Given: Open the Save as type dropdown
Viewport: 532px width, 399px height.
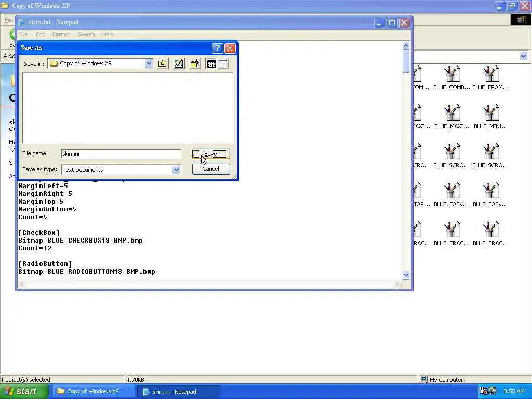Looking at the screenshot, I should 176,170.
